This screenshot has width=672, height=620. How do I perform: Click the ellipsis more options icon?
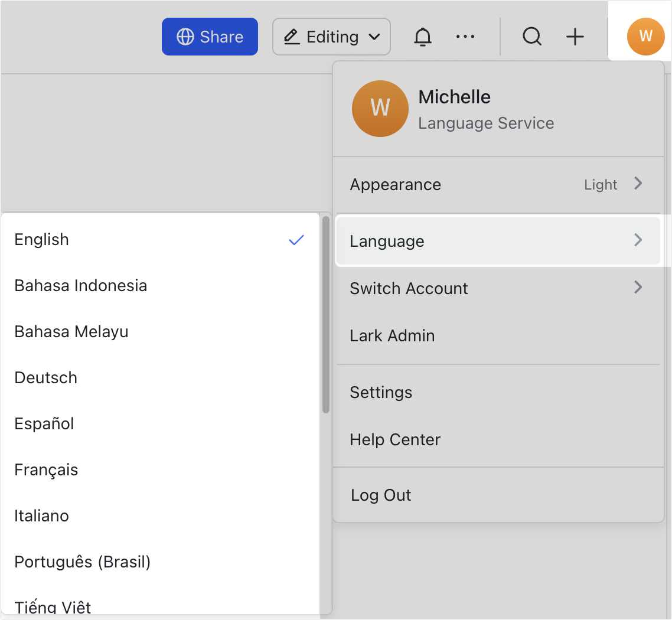point(465,37)
